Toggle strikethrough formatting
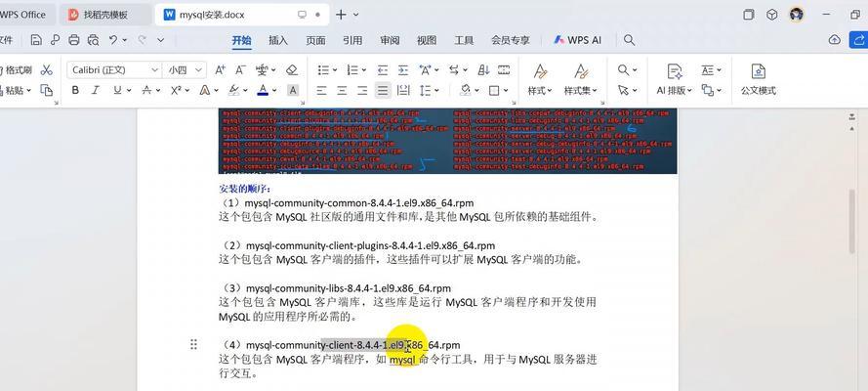 pyautogui.click(x=146, y=90)
